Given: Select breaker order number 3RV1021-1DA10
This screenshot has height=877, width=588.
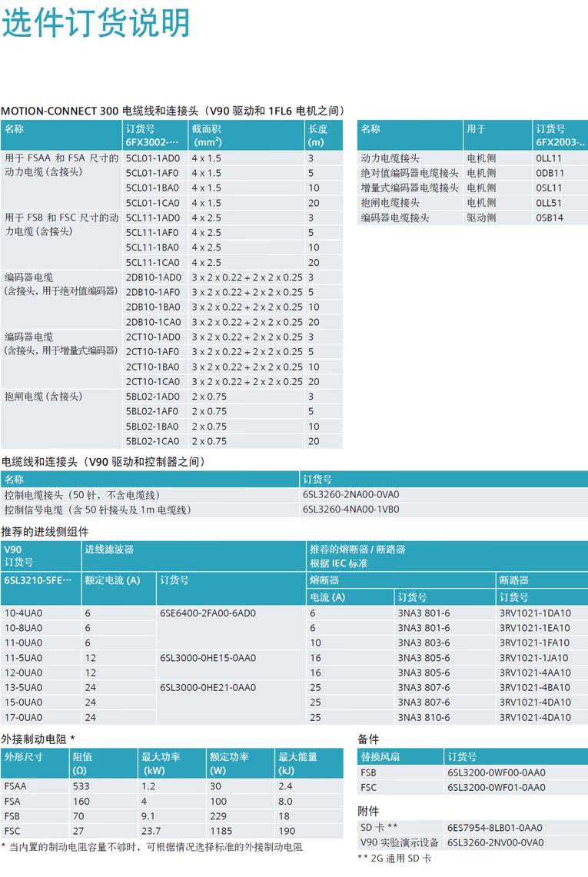Looking at the screenshot, I should (x=536, y=613).
